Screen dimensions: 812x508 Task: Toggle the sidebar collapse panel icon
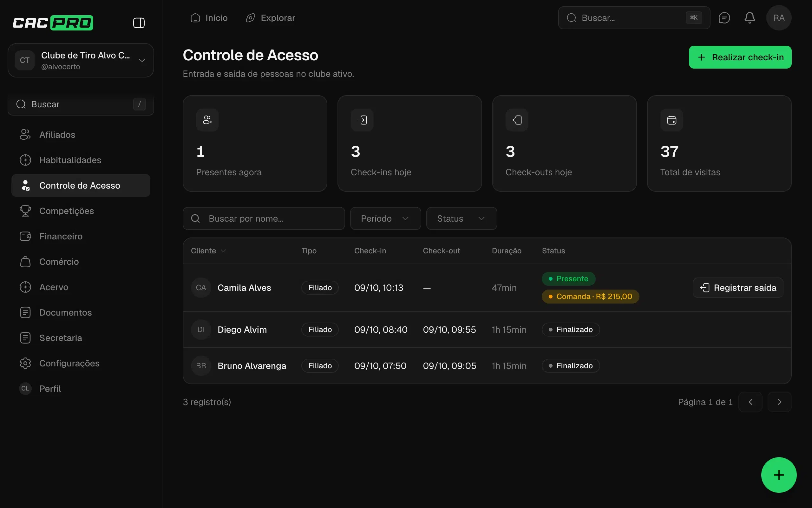tap(139, 23)
